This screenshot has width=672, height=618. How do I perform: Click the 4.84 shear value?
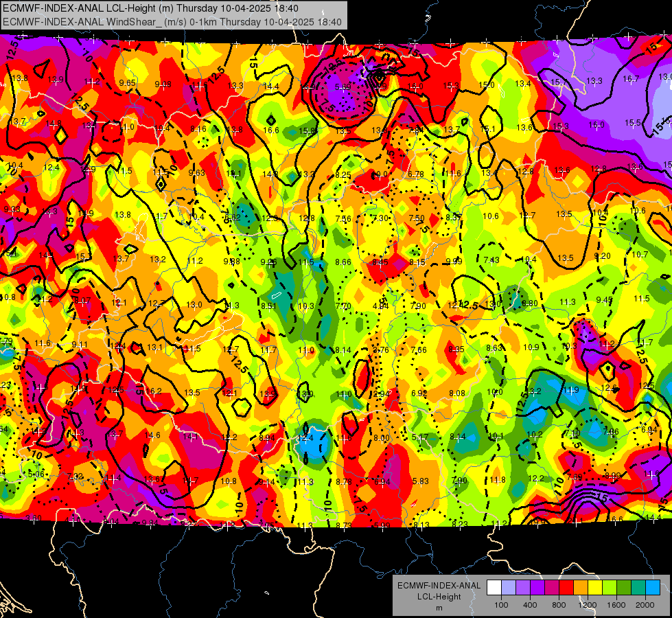[380, 306]
